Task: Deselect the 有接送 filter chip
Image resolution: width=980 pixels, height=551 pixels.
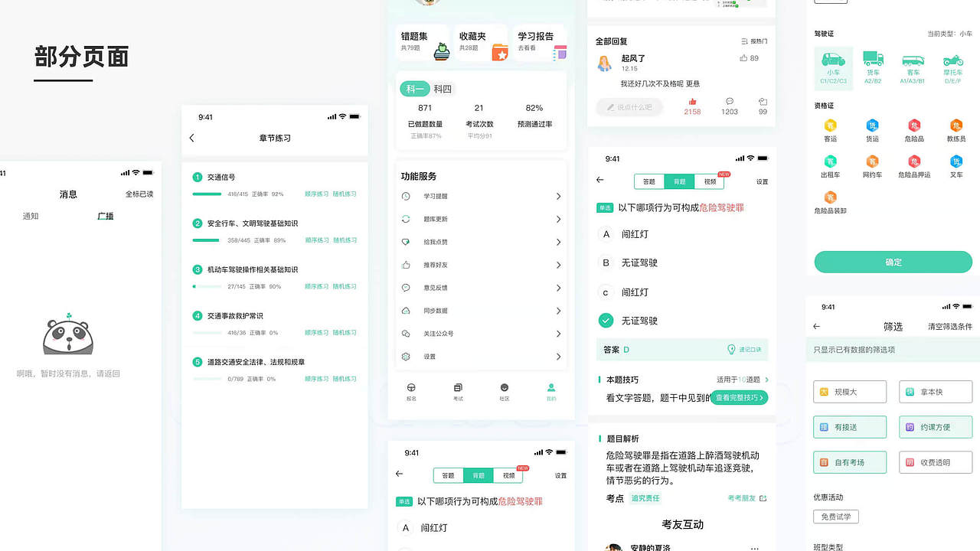Action: [850, 427]
